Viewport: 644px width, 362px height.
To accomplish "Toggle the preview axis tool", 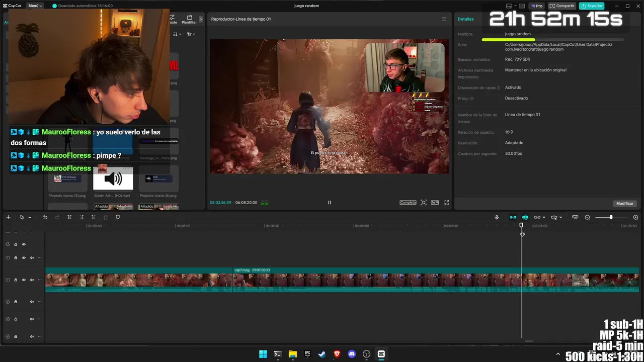I will (554, 217).
